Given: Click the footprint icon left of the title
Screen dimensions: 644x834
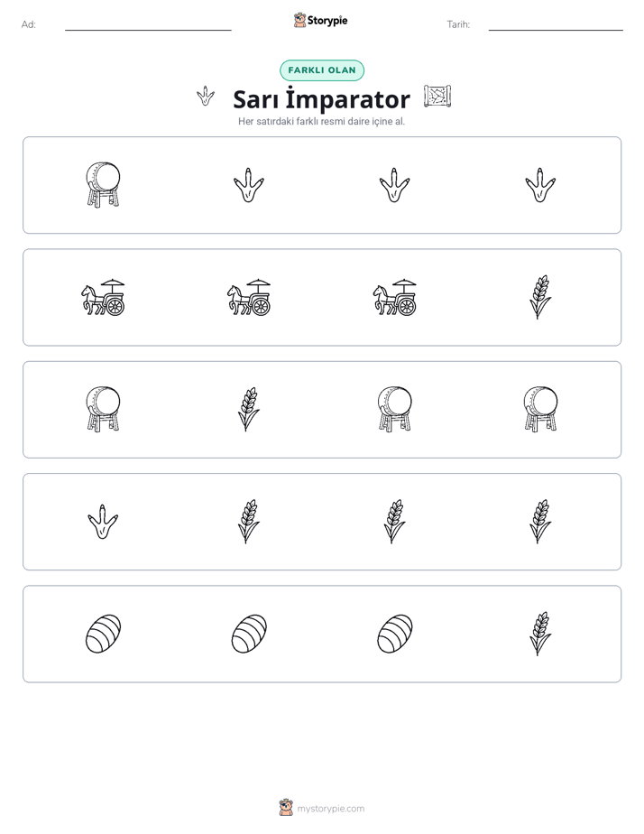Looking at the screenshot, I should 206,97.
